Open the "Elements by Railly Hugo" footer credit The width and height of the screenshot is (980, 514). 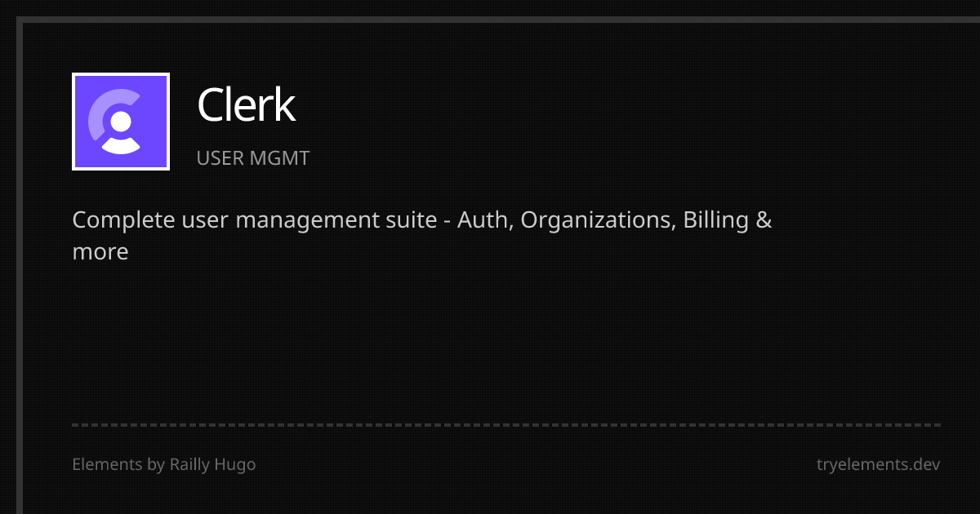tap(163, 465)
